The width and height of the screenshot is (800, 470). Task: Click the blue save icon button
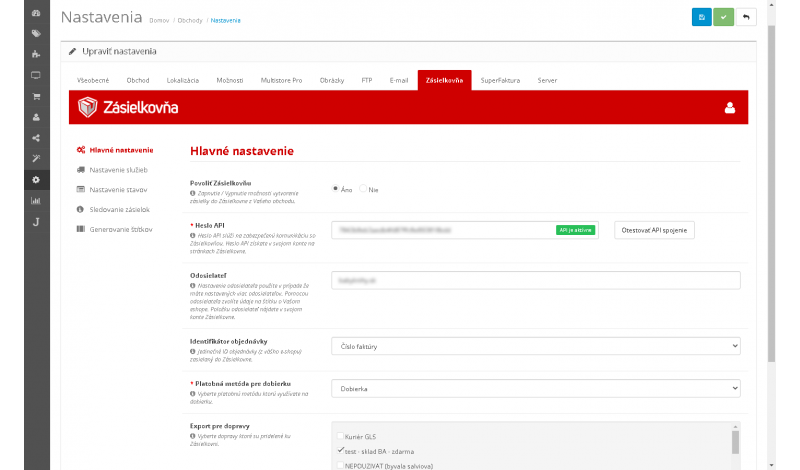702,17
